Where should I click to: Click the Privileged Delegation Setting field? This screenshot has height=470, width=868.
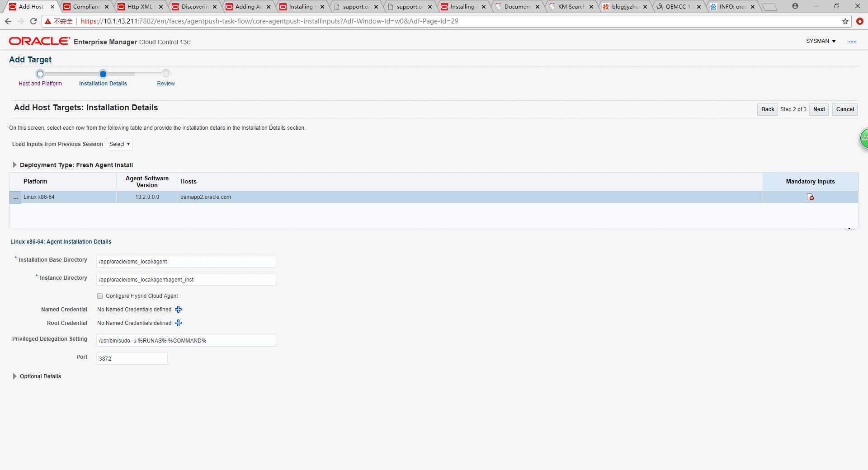pos(186,340)
